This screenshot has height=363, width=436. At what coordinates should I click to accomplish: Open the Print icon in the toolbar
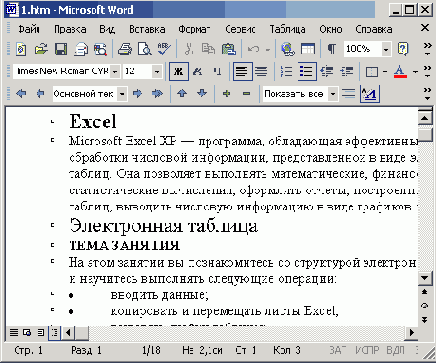(x=125, y=49)
